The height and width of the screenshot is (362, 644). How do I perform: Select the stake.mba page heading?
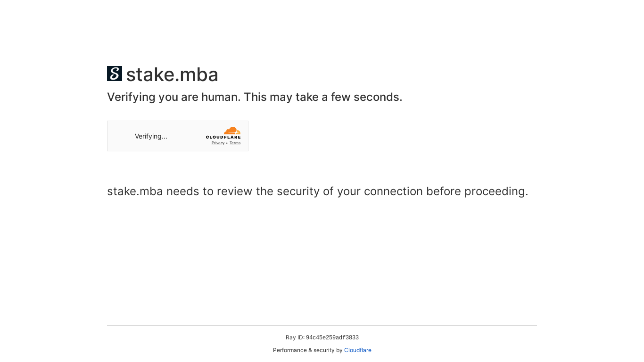pyautogui.click(x=172, y=74)
